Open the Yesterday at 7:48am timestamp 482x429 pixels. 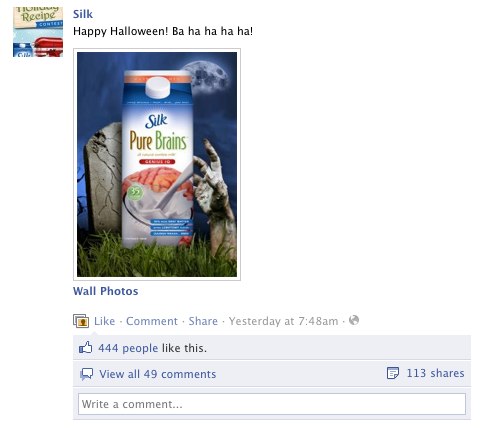coord(283,321)
